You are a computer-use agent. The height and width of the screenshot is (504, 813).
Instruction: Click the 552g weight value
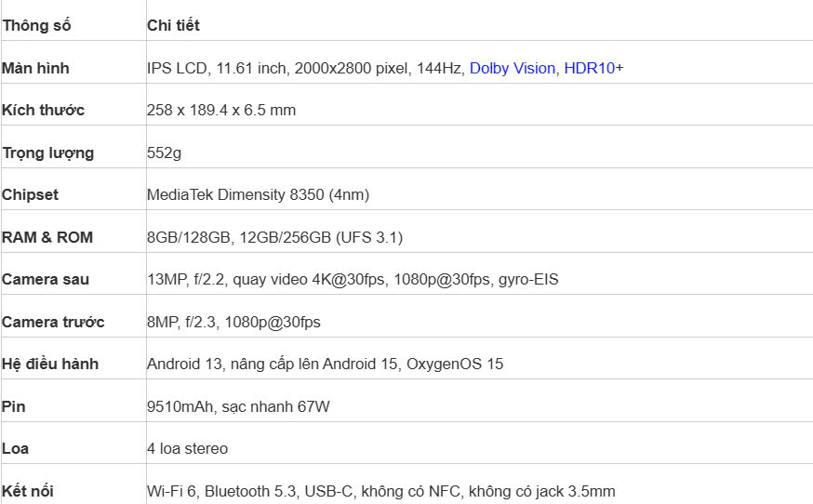(x=165, y=153)
